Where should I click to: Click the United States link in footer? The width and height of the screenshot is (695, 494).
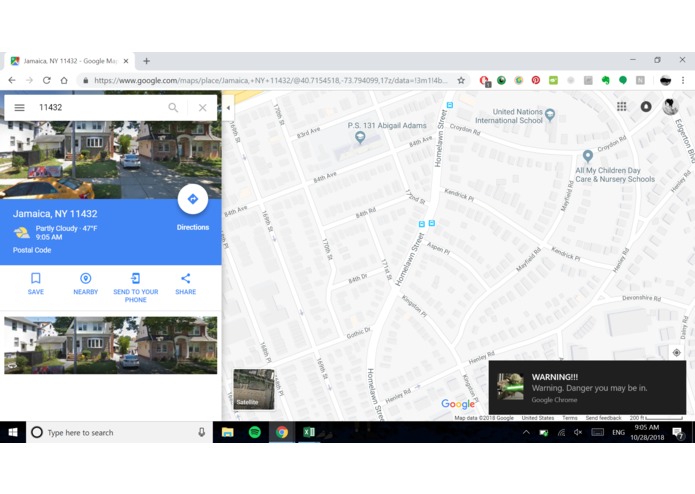[538, 418]
